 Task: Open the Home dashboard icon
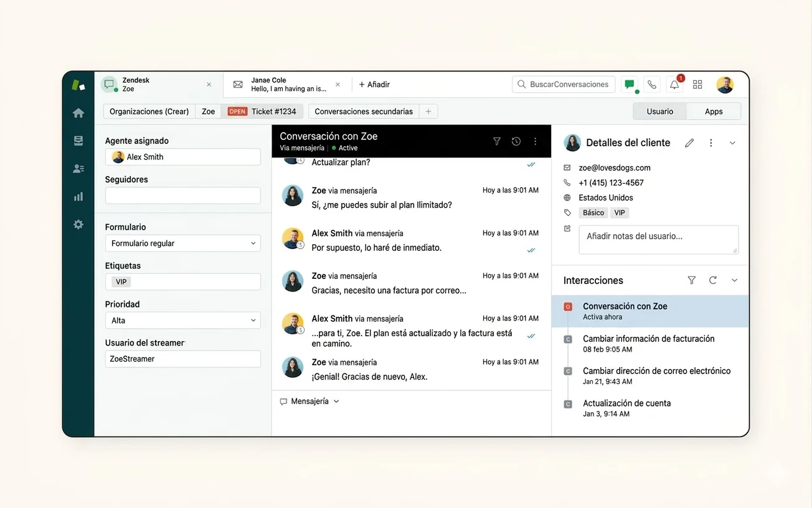(78, 112)
